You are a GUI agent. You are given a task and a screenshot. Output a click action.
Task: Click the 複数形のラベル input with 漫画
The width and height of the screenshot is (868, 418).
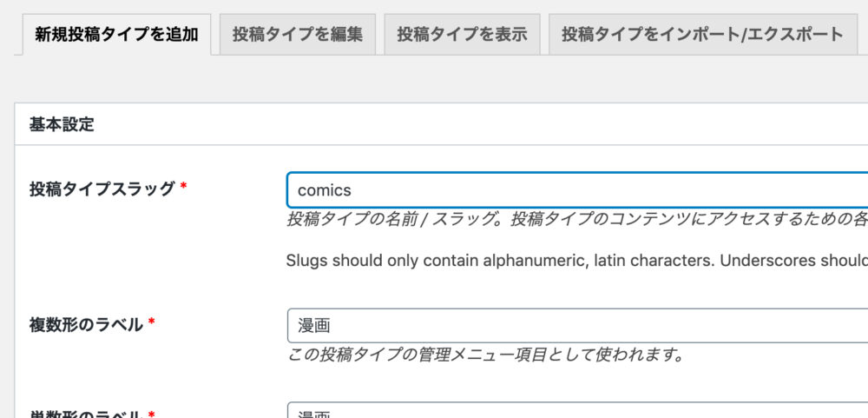click(573, 326)
